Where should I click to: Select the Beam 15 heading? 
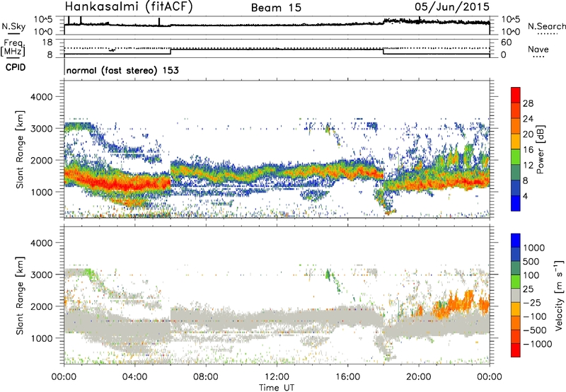pyautogui.click(x=276, y=8)
